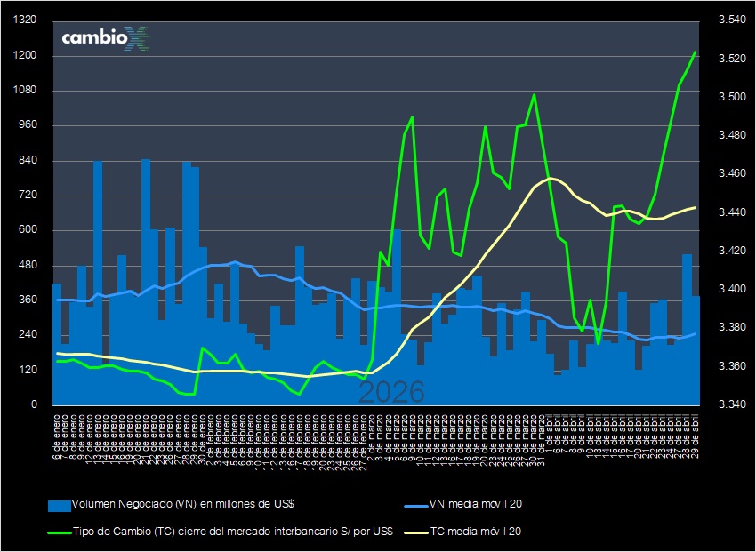Click the 3.360 value on right axis

coord(732,366)
